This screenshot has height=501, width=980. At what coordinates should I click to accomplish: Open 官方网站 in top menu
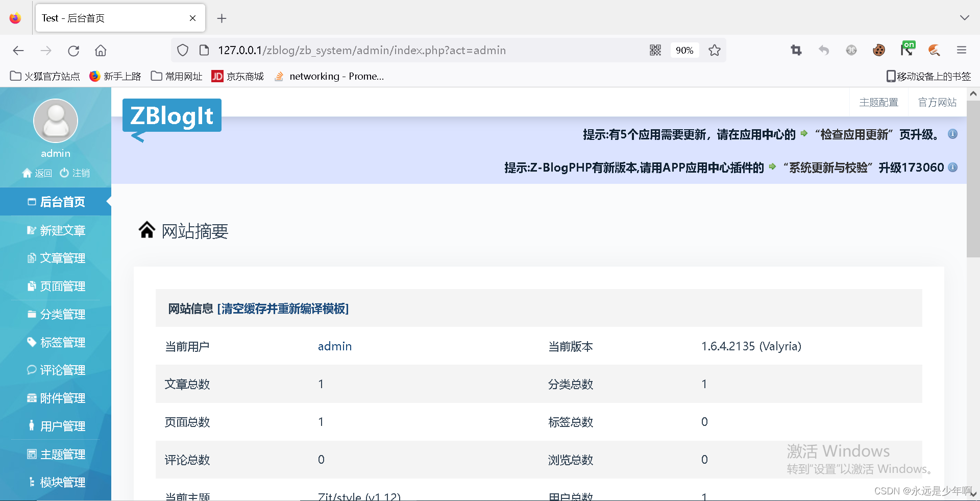click(x=937, y=102)
